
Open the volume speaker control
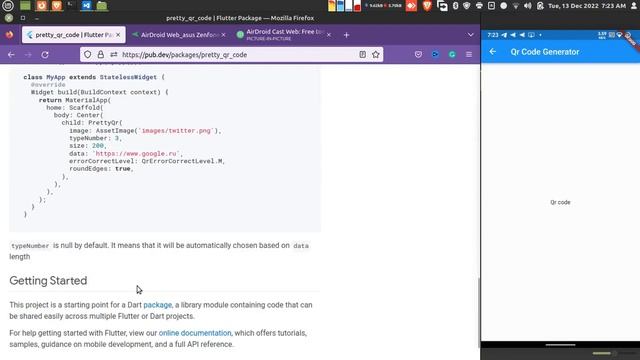[528, 6]
